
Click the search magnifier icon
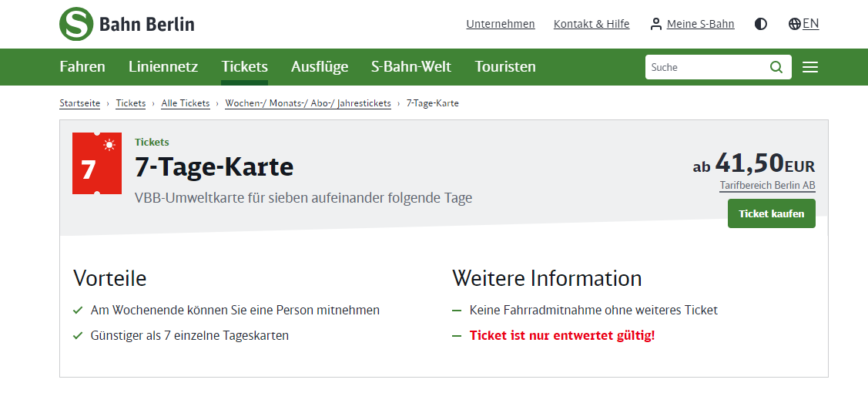[776, 67]
